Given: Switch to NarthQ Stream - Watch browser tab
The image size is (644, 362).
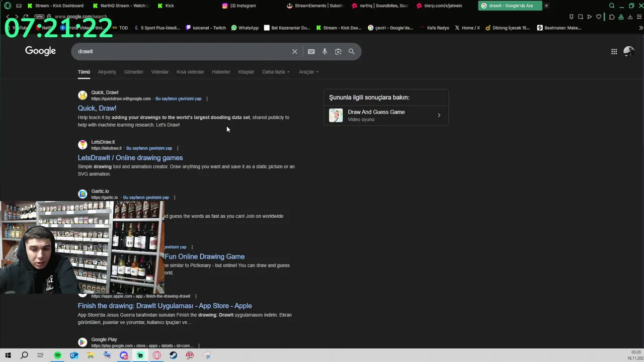Looking at the screenshot, I should coord(122,6).
